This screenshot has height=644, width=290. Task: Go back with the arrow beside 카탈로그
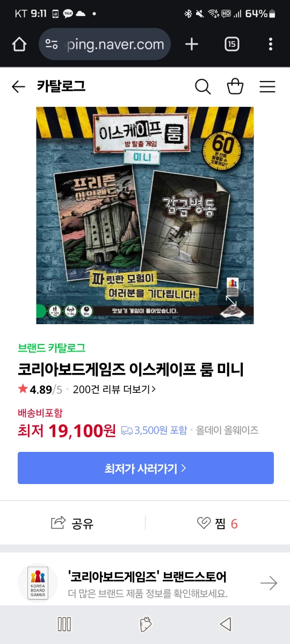click(x=18, y=86)
